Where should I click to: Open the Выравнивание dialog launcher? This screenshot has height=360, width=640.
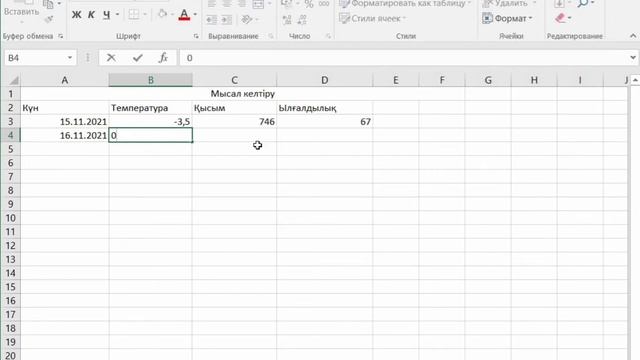(x=271, y=36)
